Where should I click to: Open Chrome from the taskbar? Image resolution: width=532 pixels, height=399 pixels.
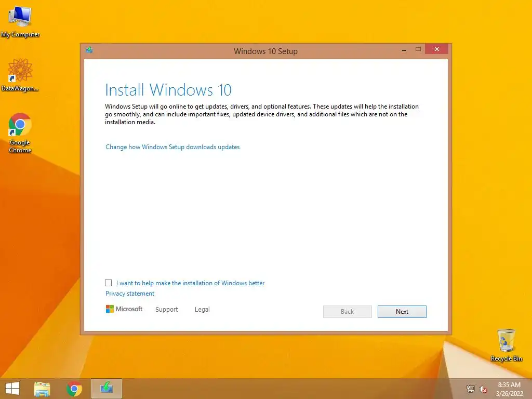[x=74, y=389]
